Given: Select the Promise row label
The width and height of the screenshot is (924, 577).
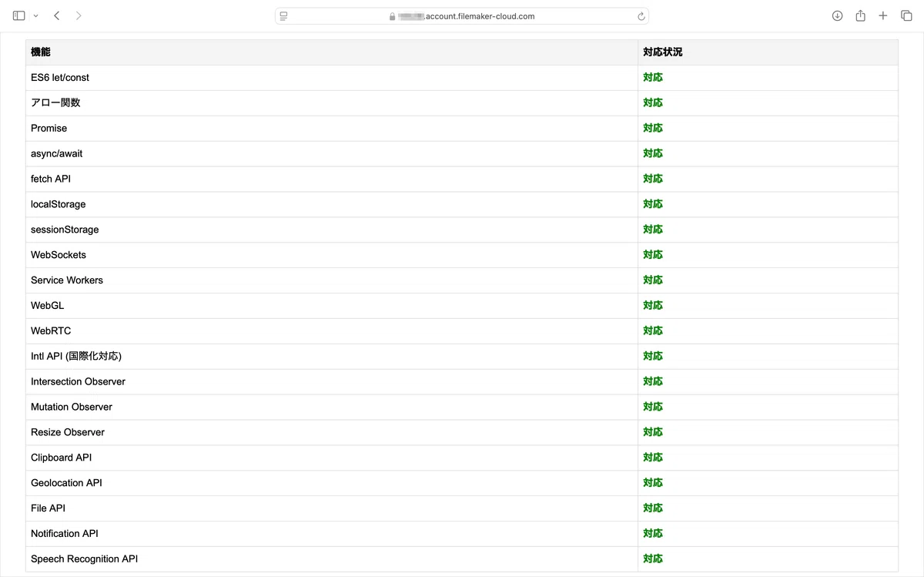Looking at the screenshot, I should click(x=49, y=128).
